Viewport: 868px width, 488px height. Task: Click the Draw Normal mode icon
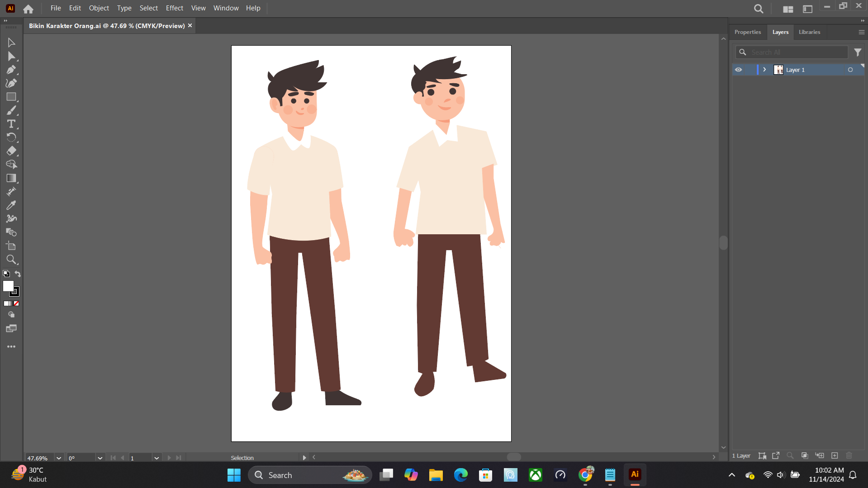(11, 315)
